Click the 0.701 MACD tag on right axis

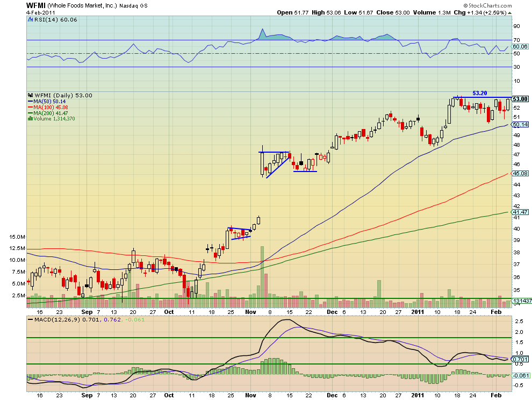(x=520, y=359)
